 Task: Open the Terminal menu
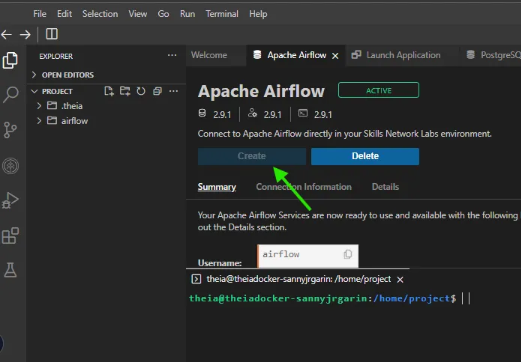pos(222,14)
